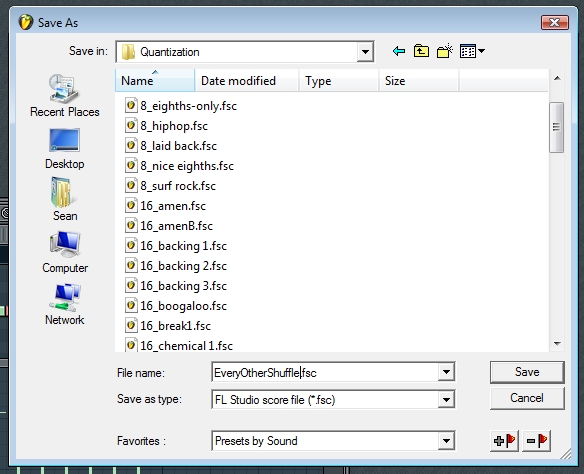Open Recent Places in sidebar
The width and height of the screenshot is (584, 474).
point(64,96)
